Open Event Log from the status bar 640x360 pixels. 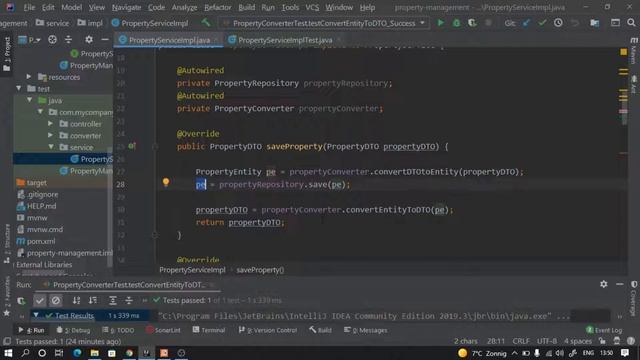(604, 330)
